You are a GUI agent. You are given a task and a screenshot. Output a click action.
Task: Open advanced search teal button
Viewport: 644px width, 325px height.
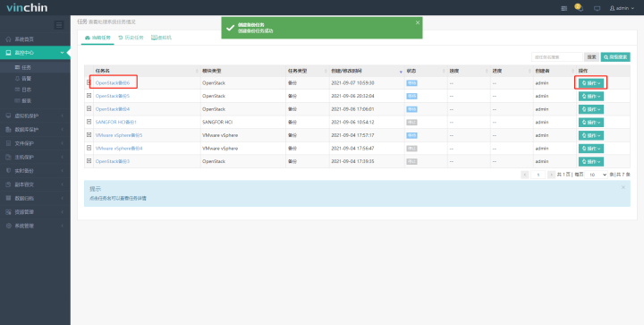[615, 57]
